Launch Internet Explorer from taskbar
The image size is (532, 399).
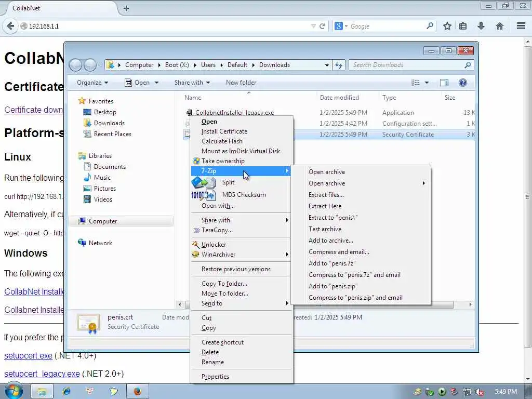point(66,391)
